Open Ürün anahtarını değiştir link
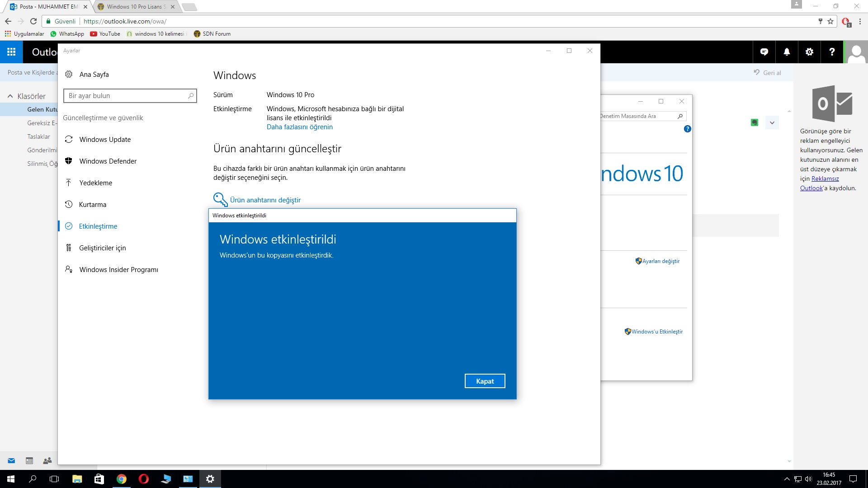 click(x=265, y=200)
